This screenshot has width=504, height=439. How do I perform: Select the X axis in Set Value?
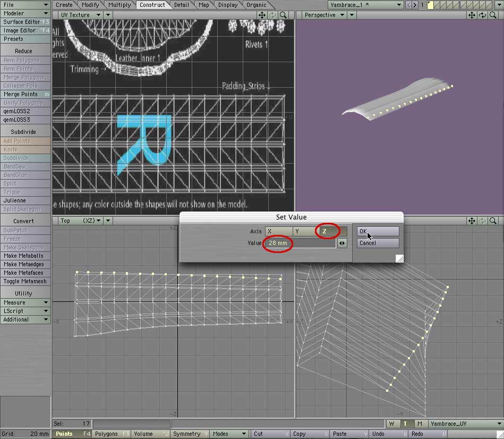pos(279,231)
